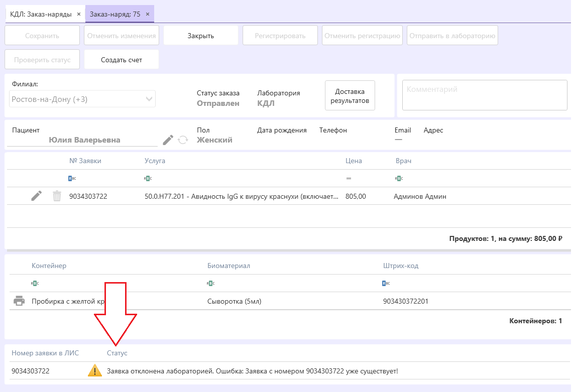The image size is (573, 392).
Task: Delete request 9034303722 with trash icon
Action: click(57, 196)
